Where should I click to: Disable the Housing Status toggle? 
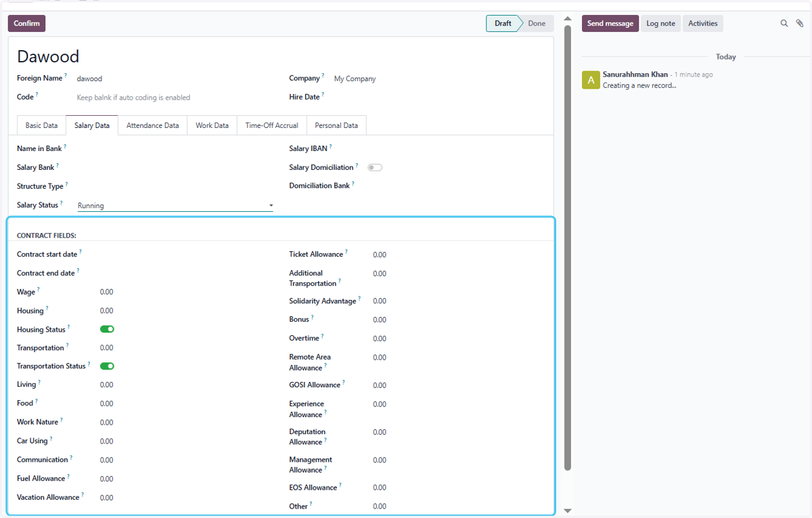[107, 329]
